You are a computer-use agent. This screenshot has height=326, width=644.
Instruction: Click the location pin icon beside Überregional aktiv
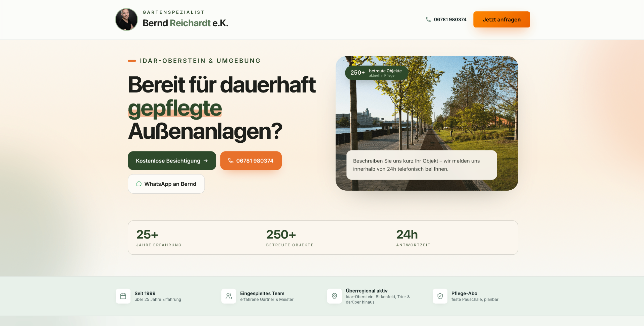click(x=334, y=296)
